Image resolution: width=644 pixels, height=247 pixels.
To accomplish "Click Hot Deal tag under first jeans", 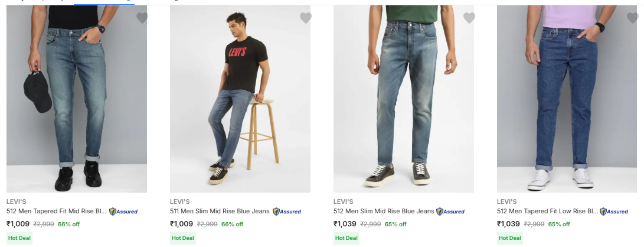I will pyautogui.click(x=19, y=238).
